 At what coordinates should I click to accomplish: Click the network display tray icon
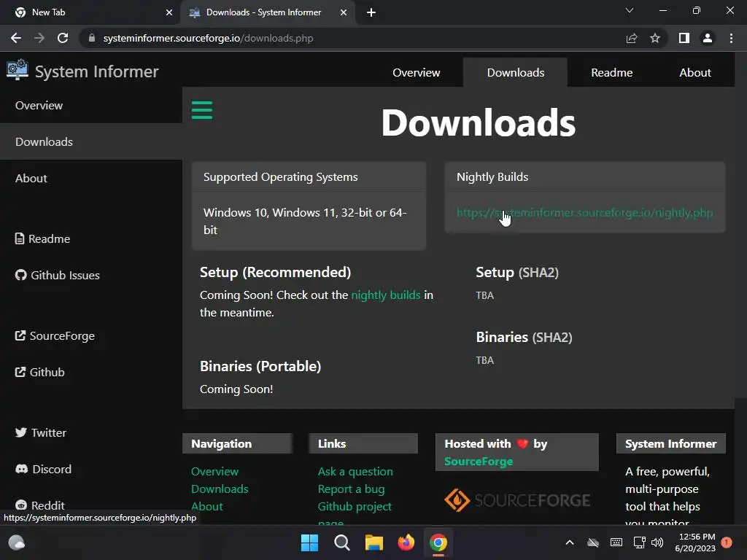pyautogui.click(x=639, y=542)
